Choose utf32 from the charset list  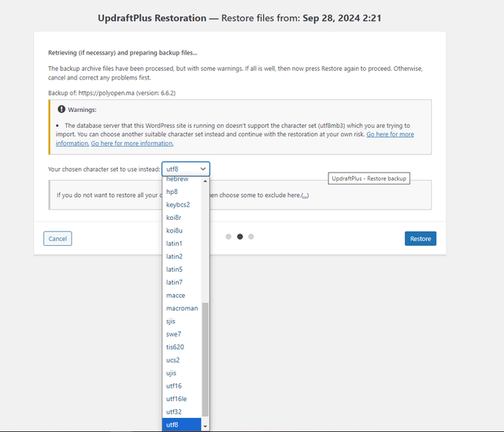pos(182,412)
